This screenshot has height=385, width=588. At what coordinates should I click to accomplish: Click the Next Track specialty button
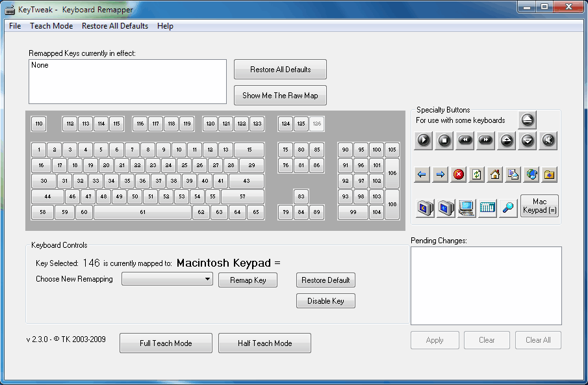pyautogui.click(x=485, y=140)
